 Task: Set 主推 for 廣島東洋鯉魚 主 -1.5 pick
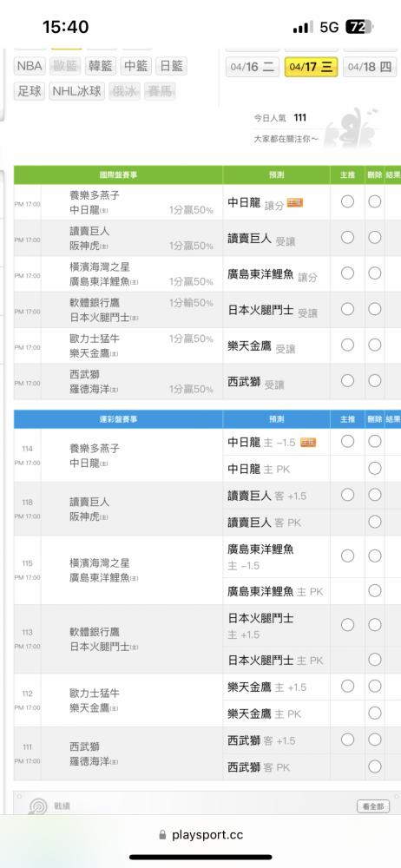[x=347, y=556]
